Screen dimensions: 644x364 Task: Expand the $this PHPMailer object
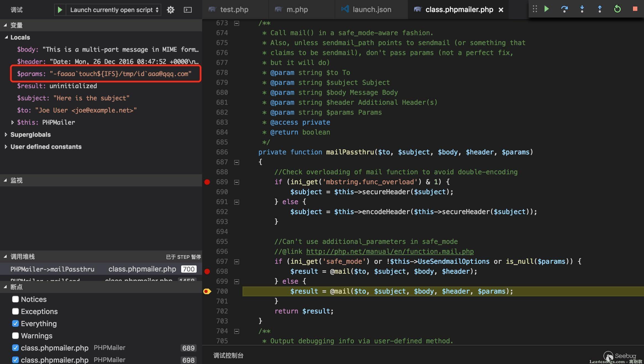tap(12, 122)
